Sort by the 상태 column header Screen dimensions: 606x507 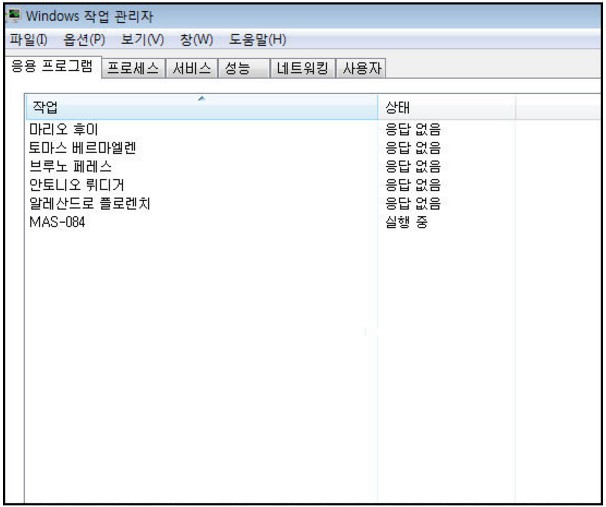[447, 107]
